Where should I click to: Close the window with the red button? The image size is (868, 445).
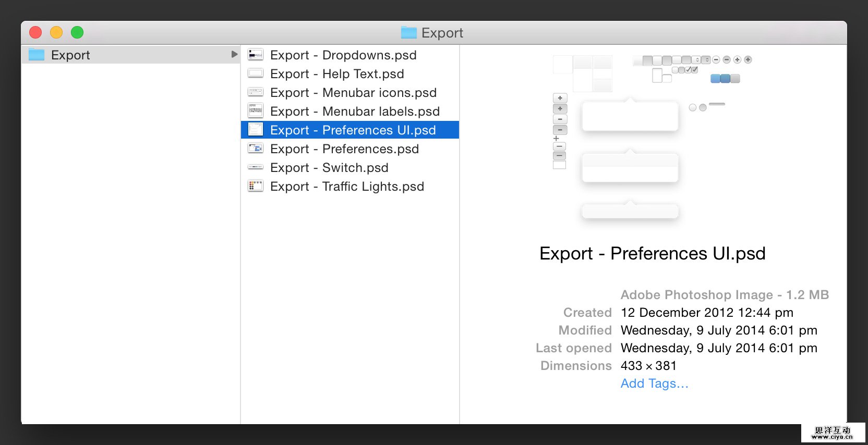tap(35, 32)
